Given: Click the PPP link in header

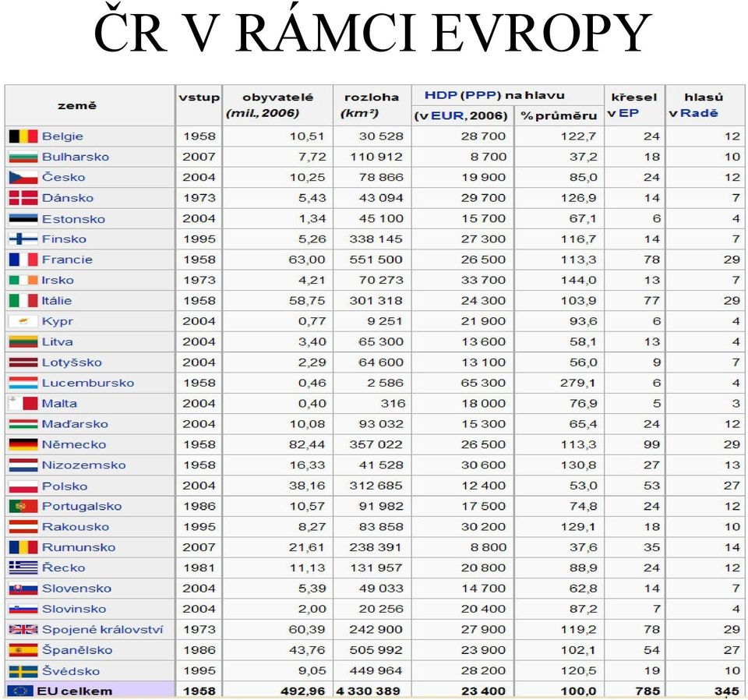Looking at the screenshot, I should coord(481,95).
